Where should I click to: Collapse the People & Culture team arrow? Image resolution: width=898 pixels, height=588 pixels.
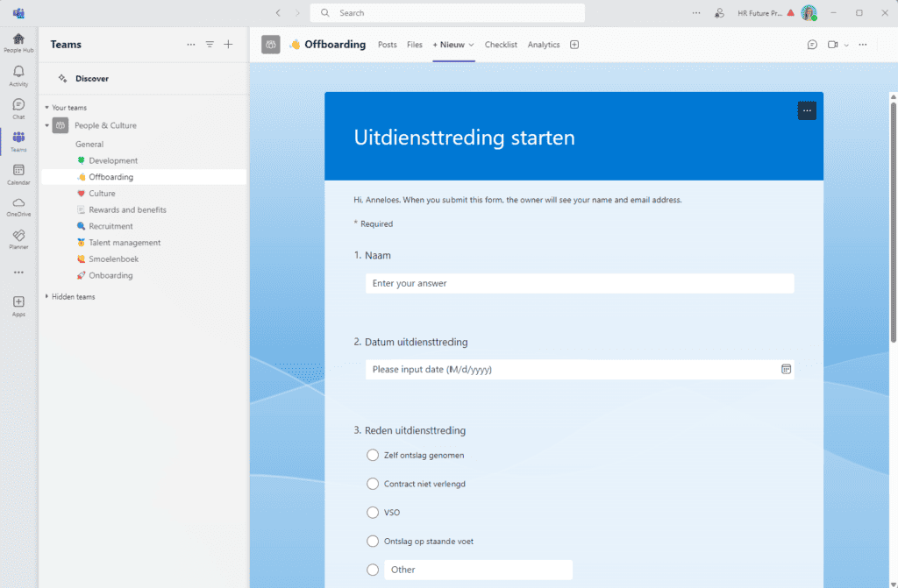point(47,125)
